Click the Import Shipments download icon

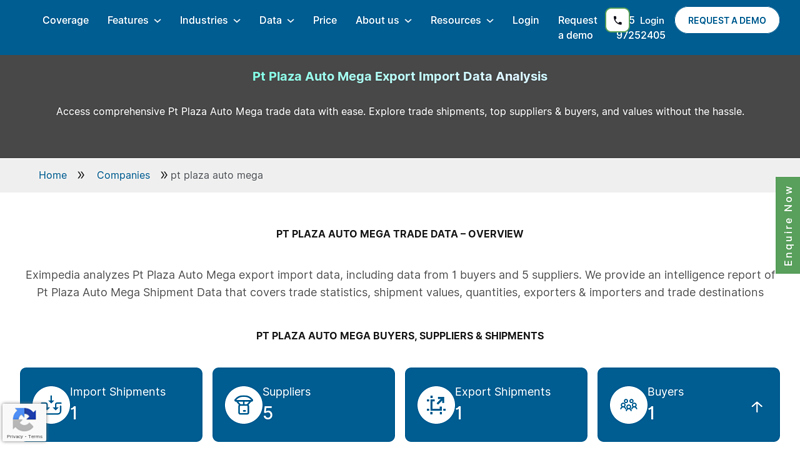tap(51, 405)
